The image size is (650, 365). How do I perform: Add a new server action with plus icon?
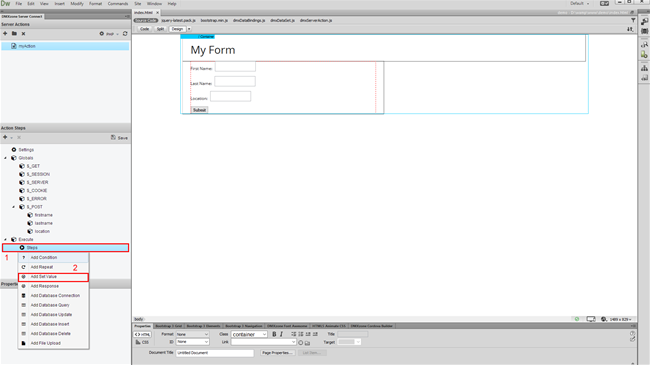click(5, 34)
